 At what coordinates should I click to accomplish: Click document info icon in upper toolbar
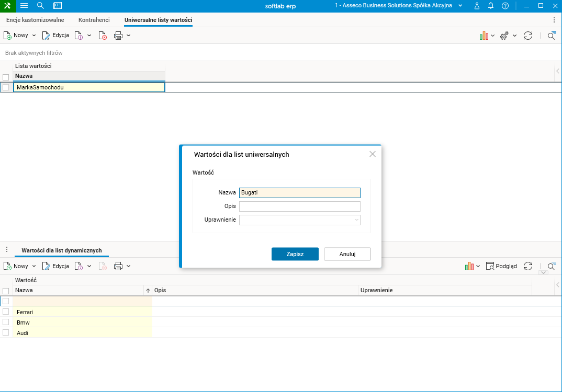point(78,36)
